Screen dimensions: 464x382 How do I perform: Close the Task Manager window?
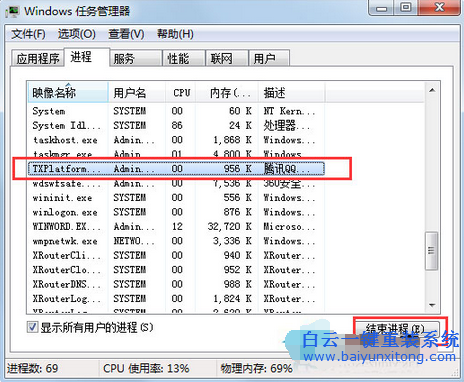(439, 7)
